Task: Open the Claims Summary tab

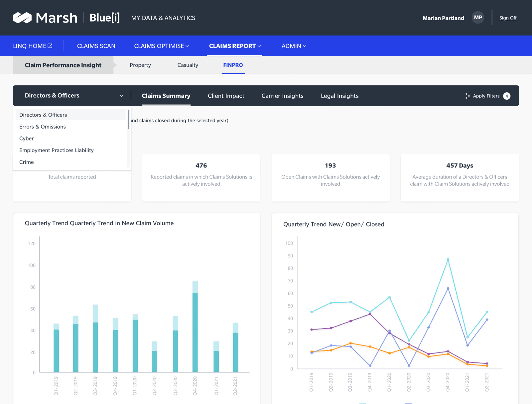Action: (166, 96)
